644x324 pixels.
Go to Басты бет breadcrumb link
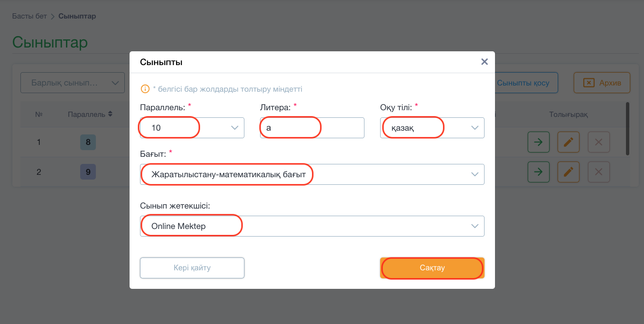[x=29, y=16]
